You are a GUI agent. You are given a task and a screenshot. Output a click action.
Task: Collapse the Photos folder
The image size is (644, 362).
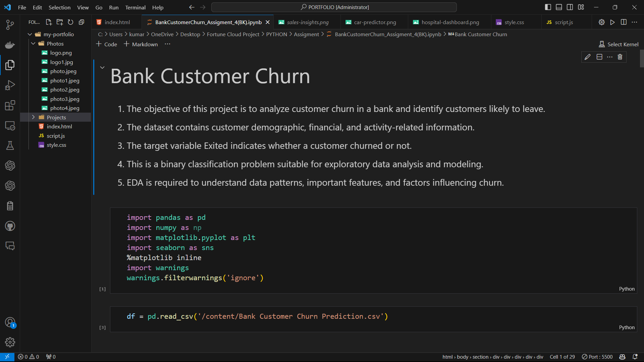point(33,43)
